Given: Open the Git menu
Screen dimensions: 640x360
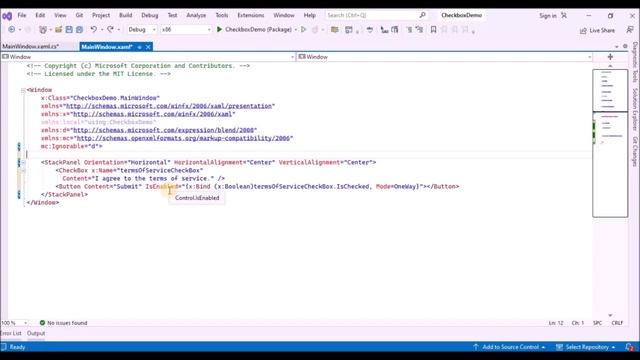Looking at the screenshot, I should 79,15.
